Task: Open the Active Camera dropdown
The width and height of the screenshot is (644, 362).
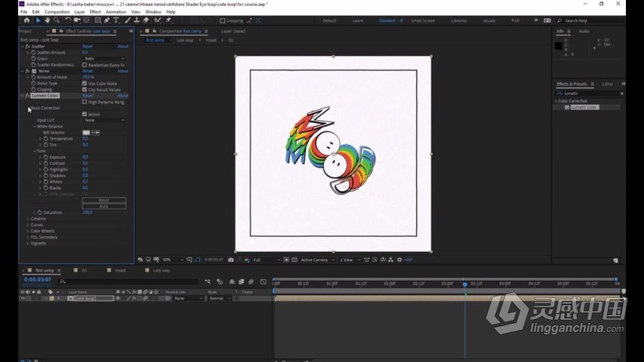Action: (317, 260)
